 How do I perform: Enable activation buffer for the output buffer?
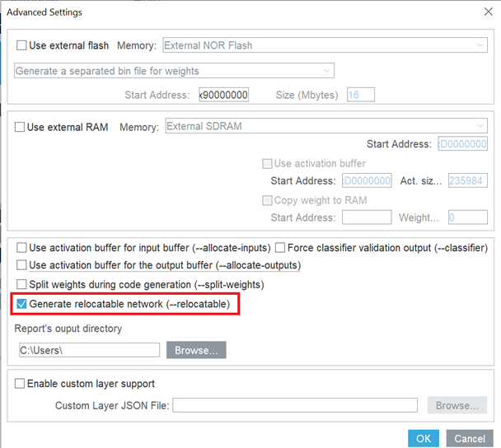21,265
